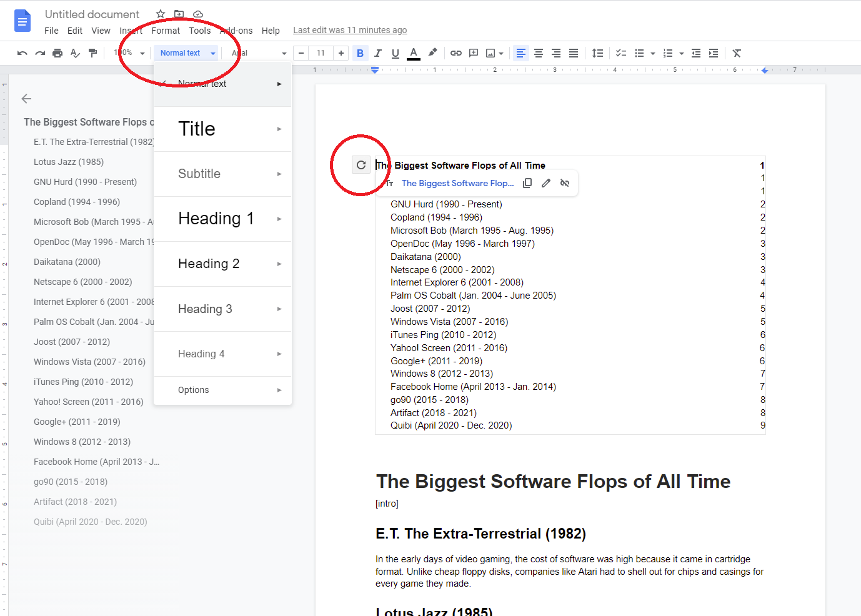This screenshot has width=861, height=616.
Task: Insert an image via the toolbar
Action: tap(491, 53)
